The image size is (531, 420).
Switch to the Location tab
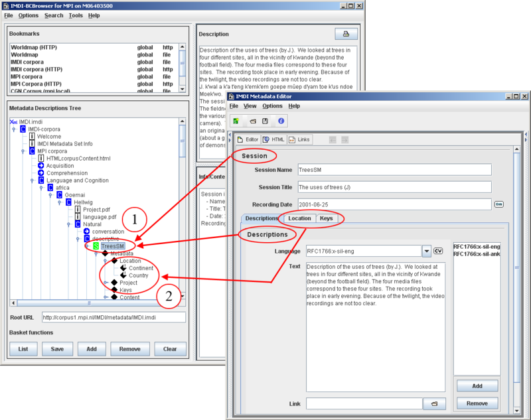coord(299,218)
